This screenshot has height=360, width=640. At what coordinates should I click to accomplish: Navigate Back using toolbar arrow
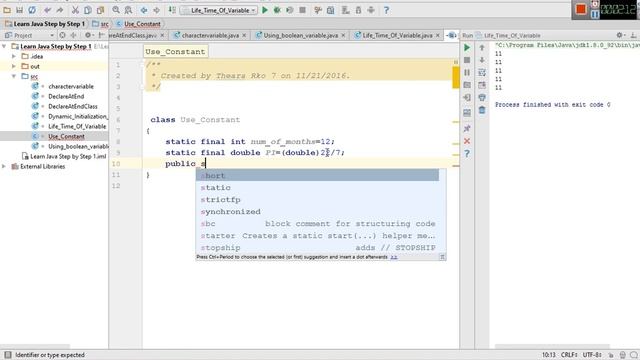pyautogui.click(x=144, y=10)
